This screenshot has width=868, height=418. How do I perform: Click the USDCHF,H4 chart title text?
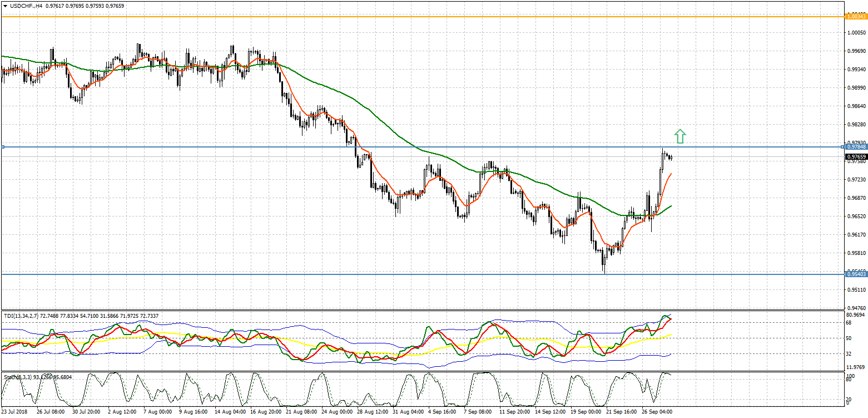(x=26, y=6)
